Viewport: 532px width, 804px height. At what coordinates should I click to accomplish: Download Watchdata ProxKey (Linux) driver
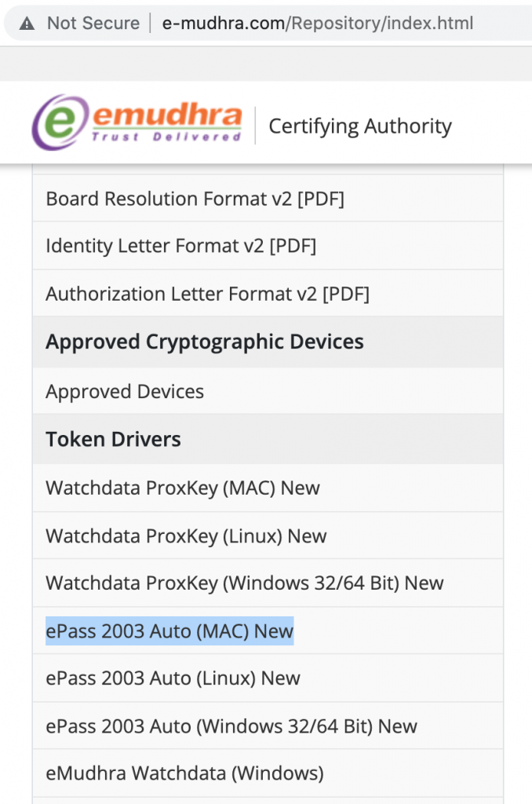click(x=186, y=536)
